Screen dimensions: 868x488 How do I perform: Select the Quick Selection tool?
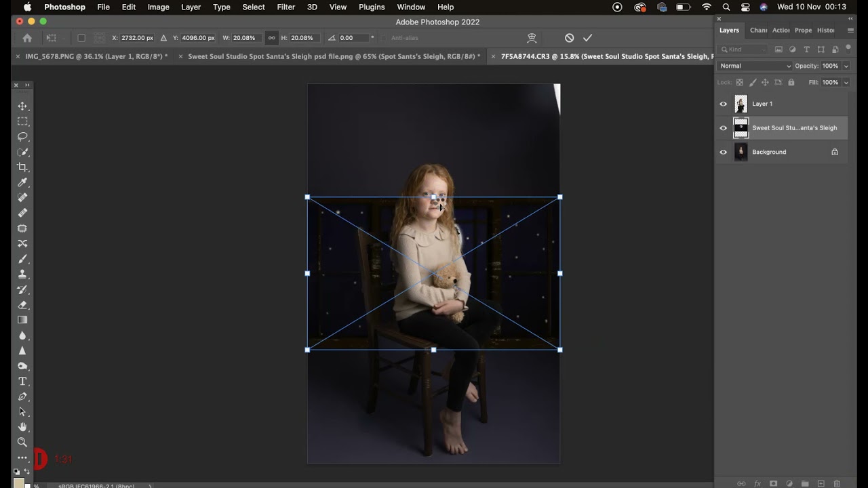22,152
